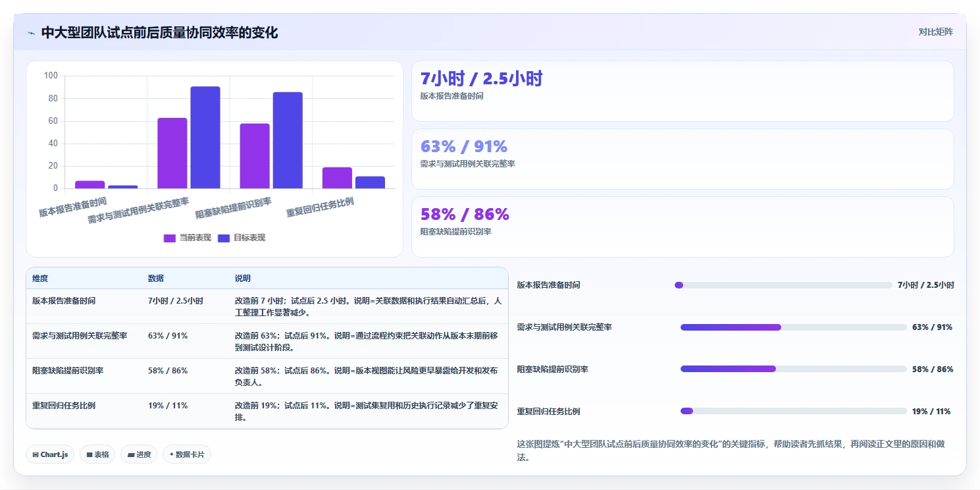Click x-axis label 重复回归任务比例 in chart
Screen dimensions: 980x490
(320, 208)
